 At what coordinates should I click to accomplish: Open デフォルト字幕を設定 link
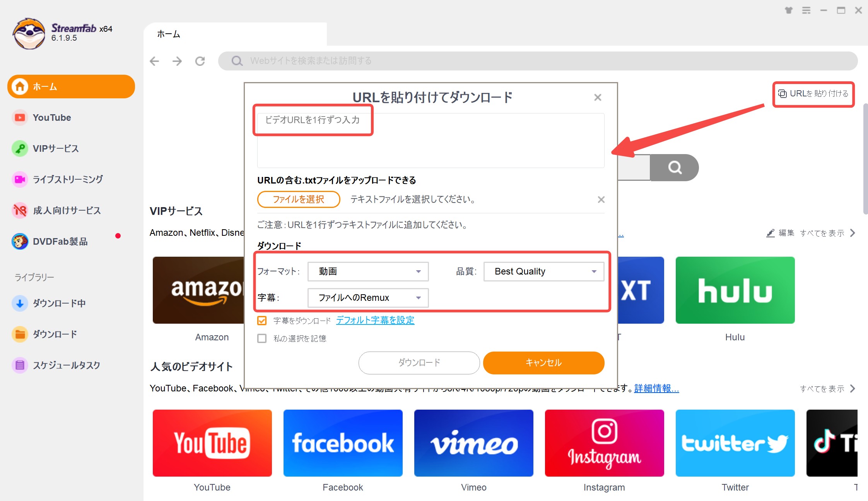pyautogui.click(x=375, y=320)
